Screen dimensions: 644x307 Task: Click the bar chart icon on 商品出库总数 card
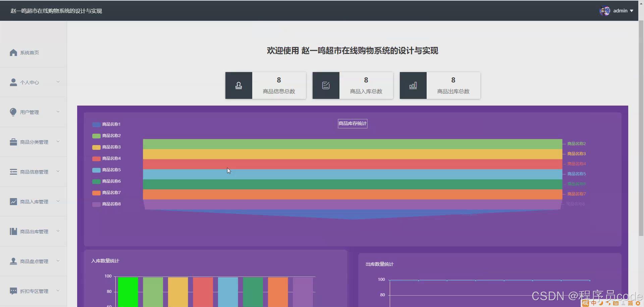click(x=413, y=85)
